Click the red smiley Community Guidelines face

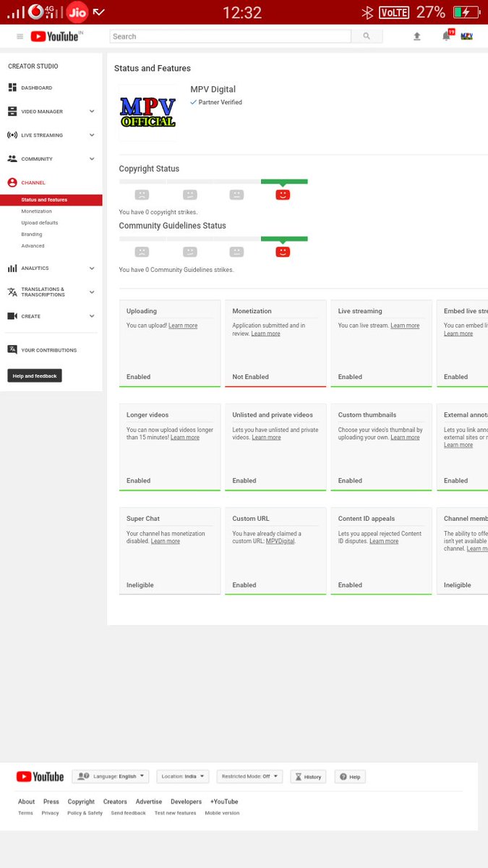pyautogui.click(x=283, y=252)
